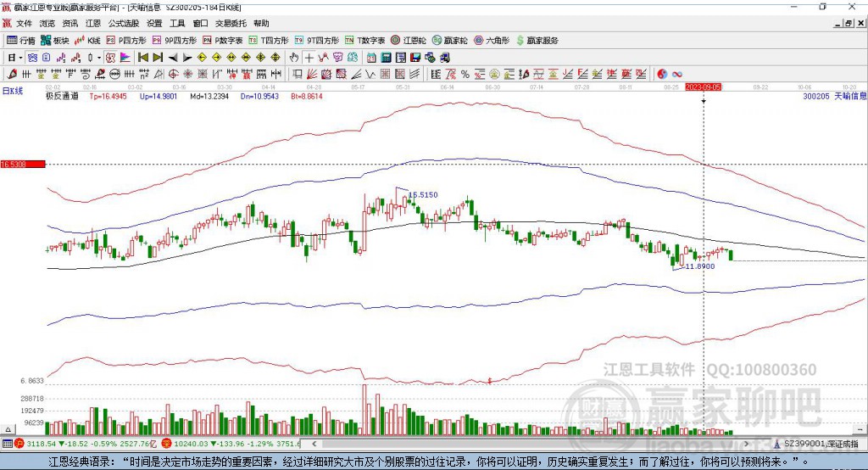This screenshot has width=868, height=470.
Task: Open the 交易委托 menu
Action: click(231, 23)
